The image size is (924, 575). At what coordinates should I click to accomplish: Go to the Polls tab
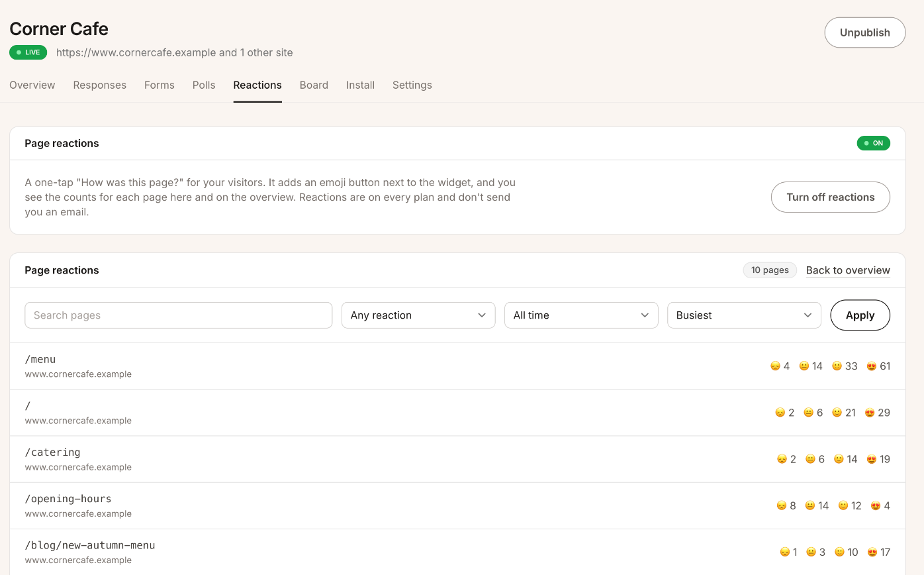point(204,85)
